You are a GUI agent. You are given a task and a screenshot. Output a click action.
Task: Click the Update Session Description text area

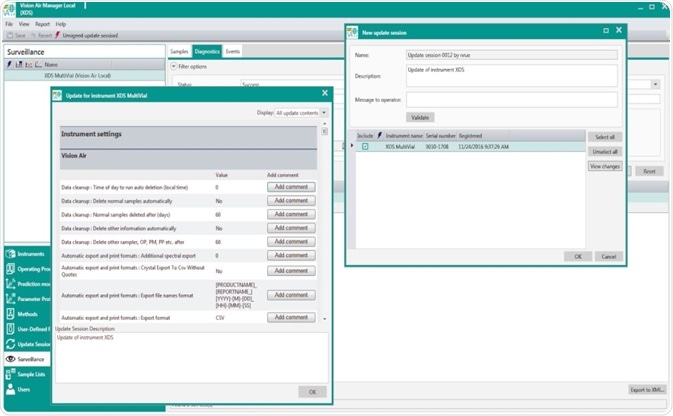(x=191, y=358)
